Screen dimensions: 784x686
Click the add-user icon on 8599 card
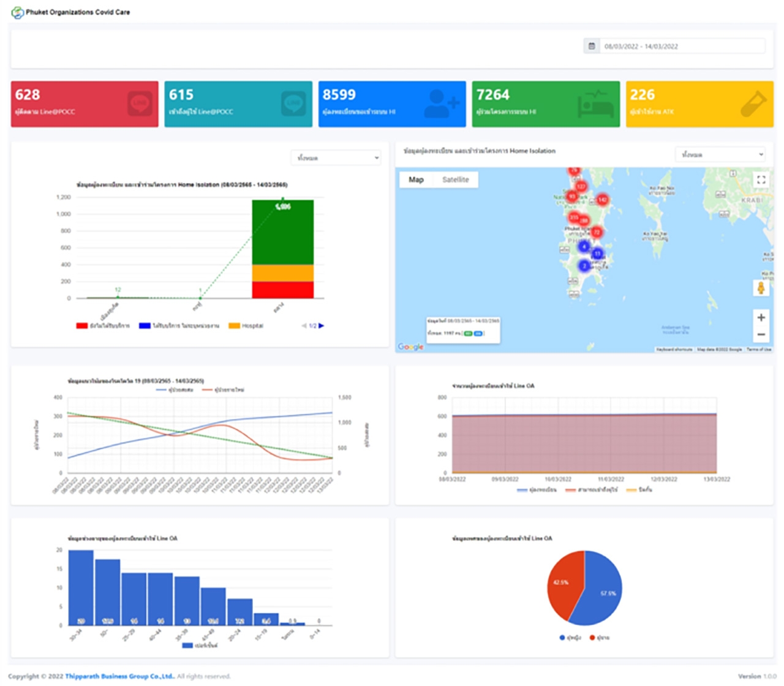[x=441, y=104]
